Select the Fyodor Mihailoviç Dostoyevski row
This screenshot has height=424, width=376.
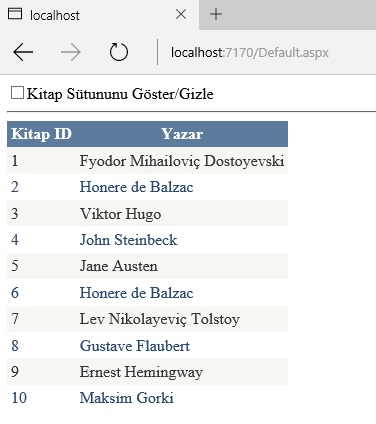[147, 161]
